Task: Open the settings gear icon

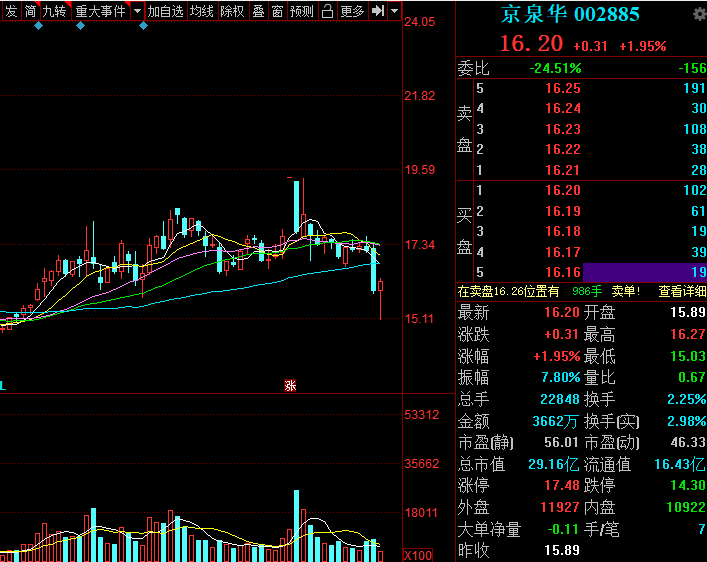Action: click(x=700, y=14)
